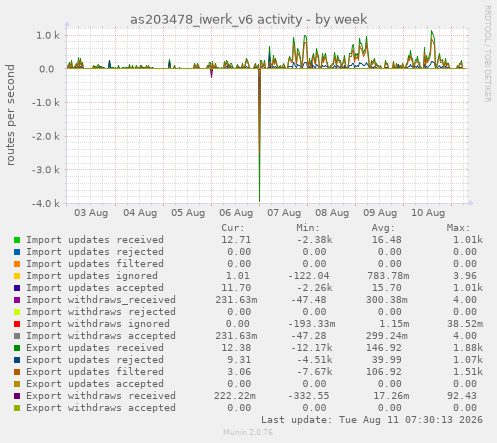Click the dark green Export updates received swatch
Viewport: 497px width, 443px height.
point(17,348)
